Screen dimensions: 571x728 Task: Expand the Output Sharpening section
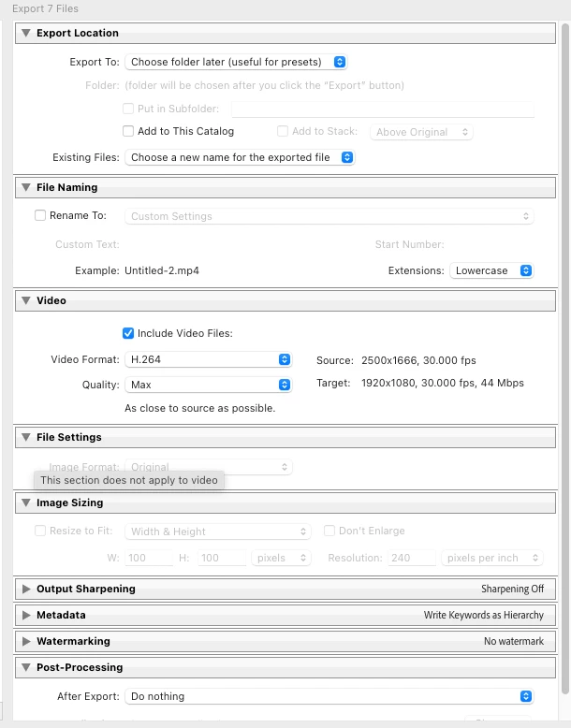26,589
